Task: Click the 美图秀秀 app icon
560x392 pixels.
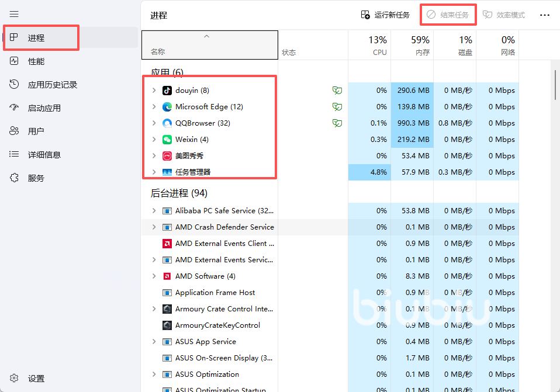Action: coord(167,156)
